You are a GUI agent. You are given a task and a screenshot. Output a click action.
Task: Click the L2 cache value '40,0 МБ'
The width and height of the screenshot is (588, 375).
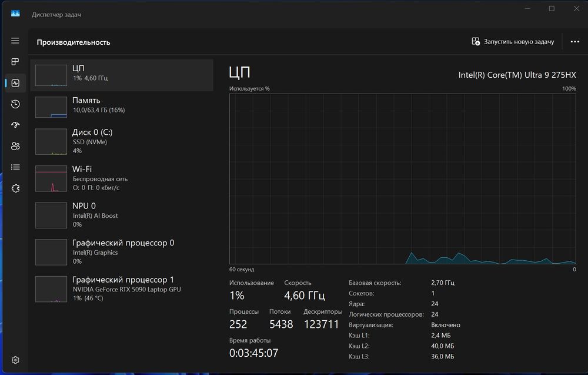(443, 346)
